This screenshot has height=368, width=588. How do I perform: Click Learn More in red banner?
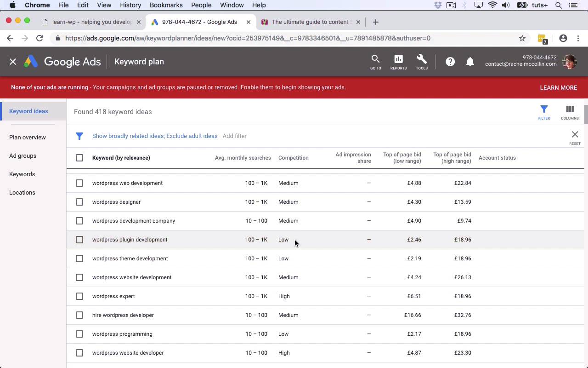point(558,87)
